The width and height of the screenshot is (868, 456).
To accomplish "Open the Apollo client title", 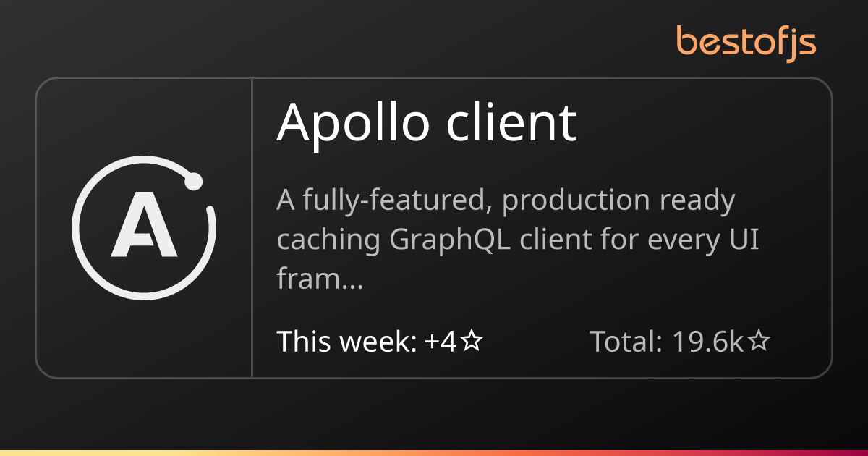I will pyautogui.click(x=427, y=123).
